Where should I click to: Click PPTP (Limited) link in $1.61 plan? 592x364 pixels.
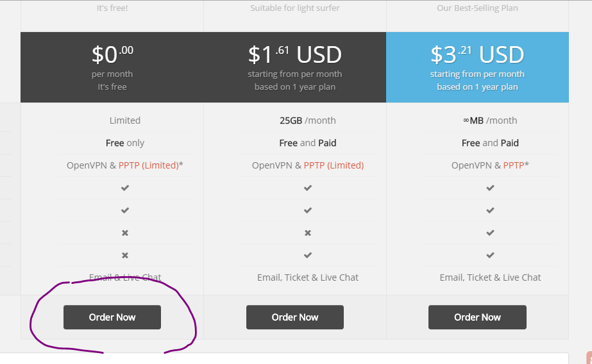[x=334, y=165]
